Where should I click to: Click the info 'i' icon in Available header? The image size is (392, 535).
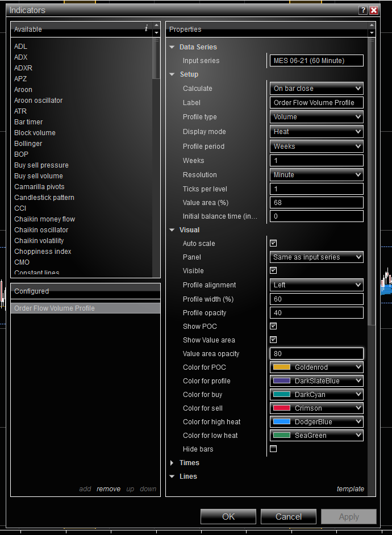(x=147, y=28)
